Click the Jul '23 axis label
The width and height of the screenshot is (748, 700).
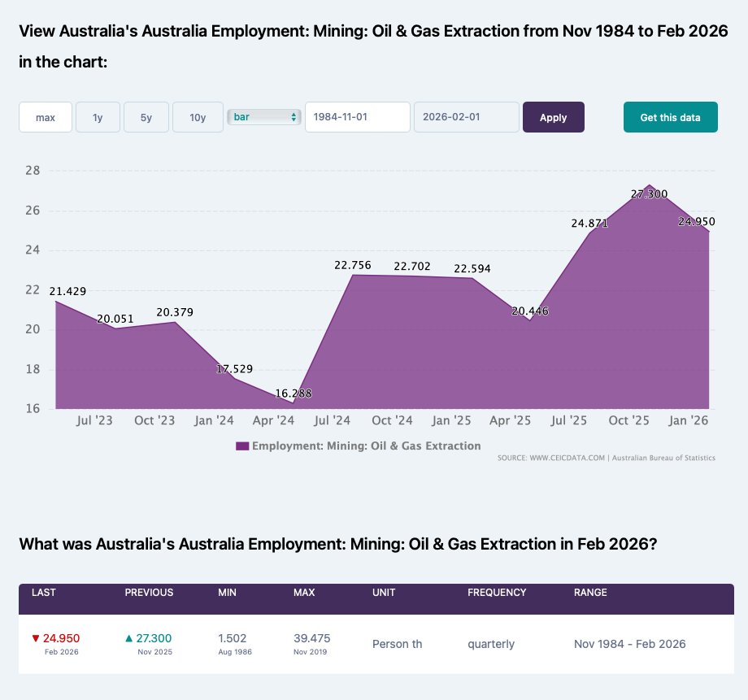pyautogui.click(x=94, y=420)
